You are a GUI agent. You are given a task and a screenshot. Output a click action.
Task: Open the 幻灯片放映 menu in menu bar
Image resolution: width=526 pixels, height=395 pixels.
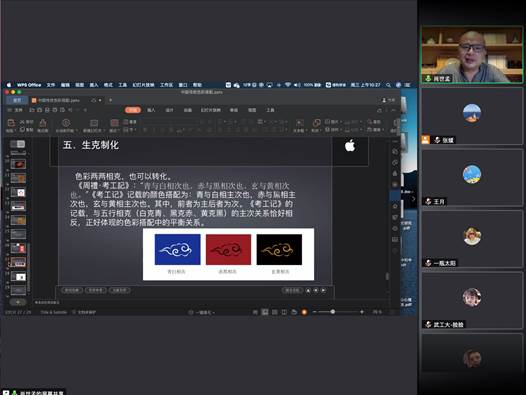143,85
